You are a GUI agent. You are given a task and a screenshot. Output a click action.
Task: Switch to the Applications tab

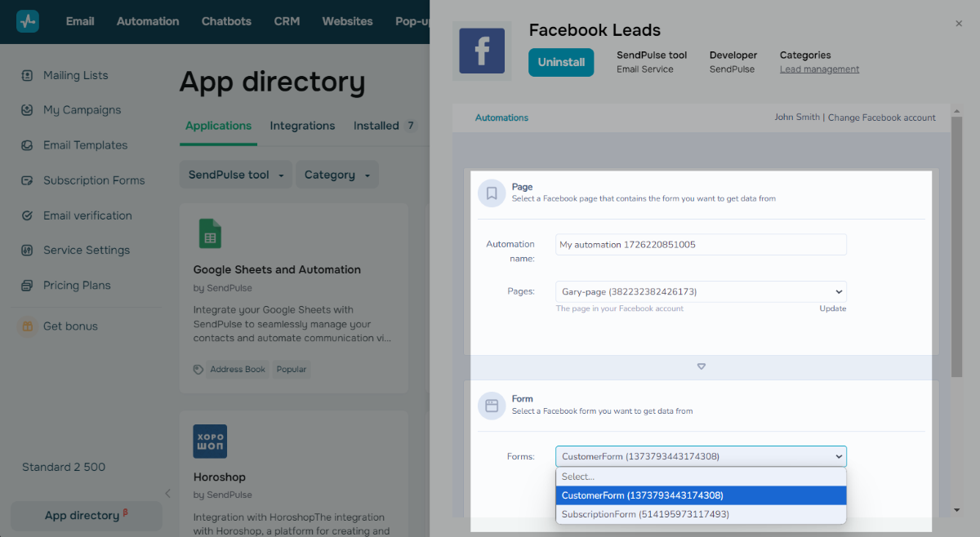(x=218, y=126)
